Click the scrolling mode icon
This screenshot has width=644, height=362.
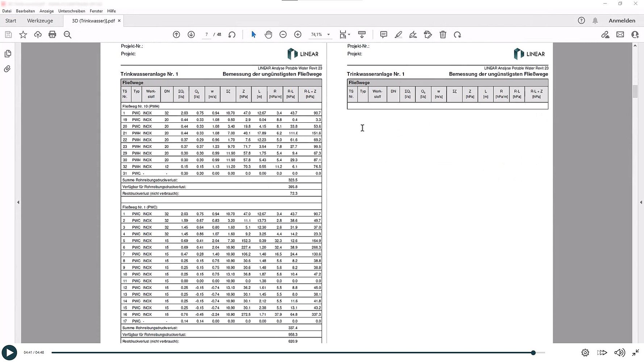click(x=362, y=35)
